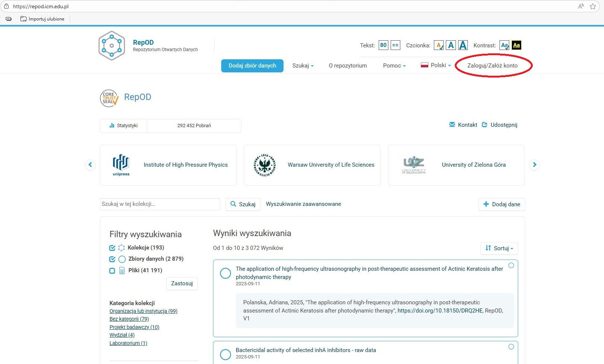Expand the Polski language dropdown
Viewport: 604px width, 364px height.
[436, 65]
